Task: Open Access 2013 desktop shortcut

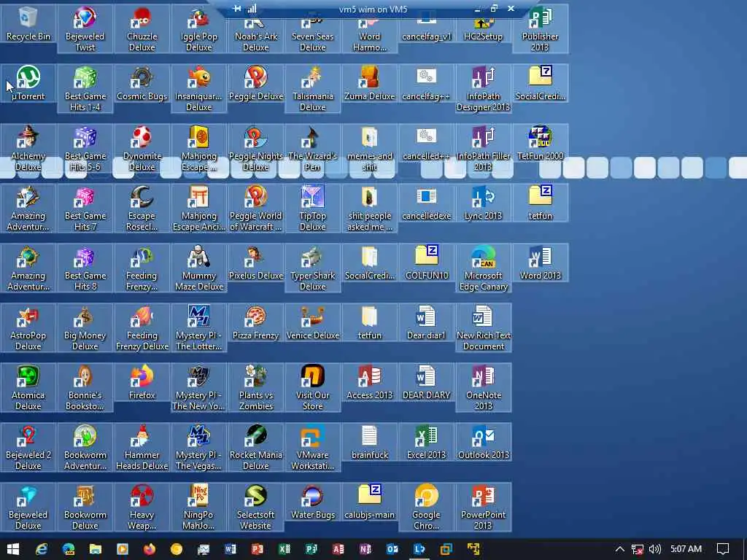Action: tap(370, 382)
